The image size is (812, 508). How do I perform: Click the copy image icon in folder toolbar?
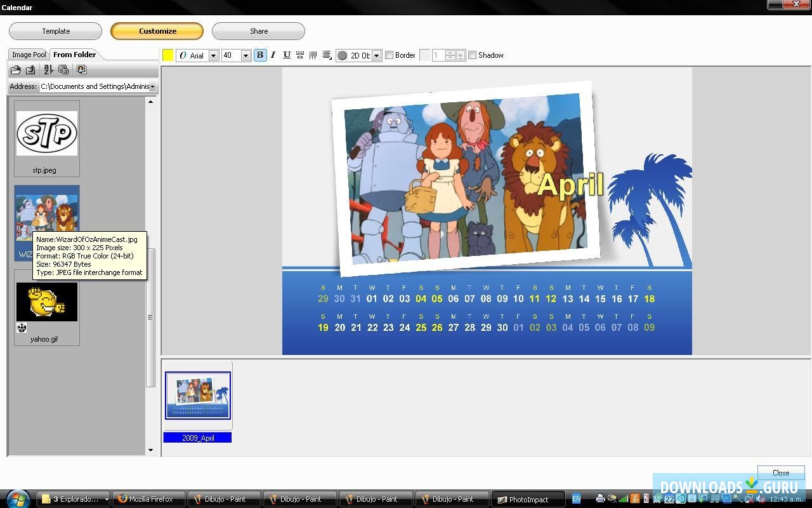click(63, 70)
